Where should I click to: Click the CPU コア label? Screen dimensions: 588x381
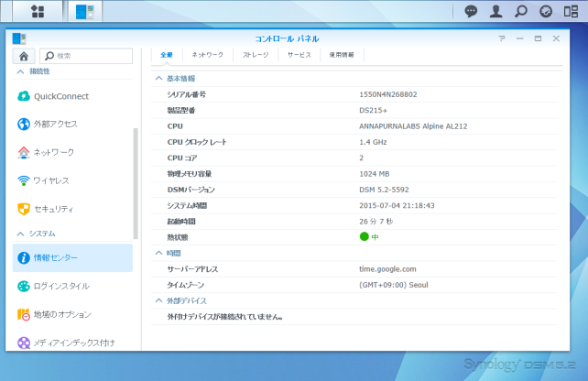182,158
